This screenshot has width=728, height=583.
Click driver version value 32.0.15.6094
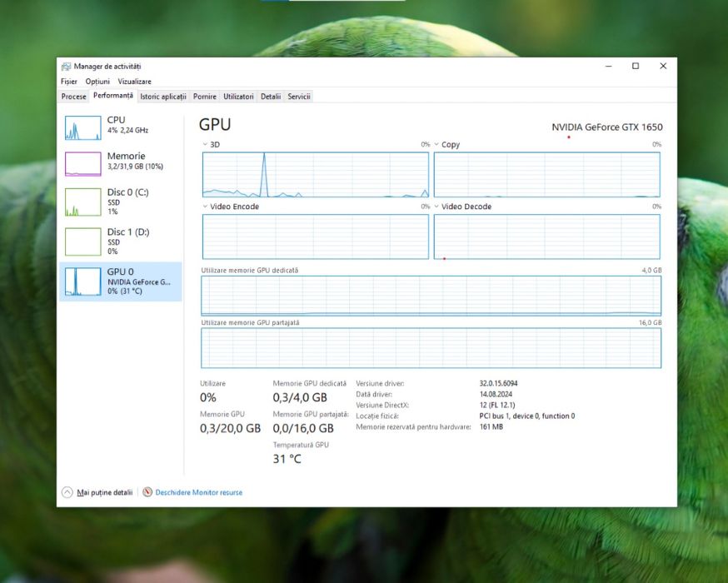(x=498, y=383)
